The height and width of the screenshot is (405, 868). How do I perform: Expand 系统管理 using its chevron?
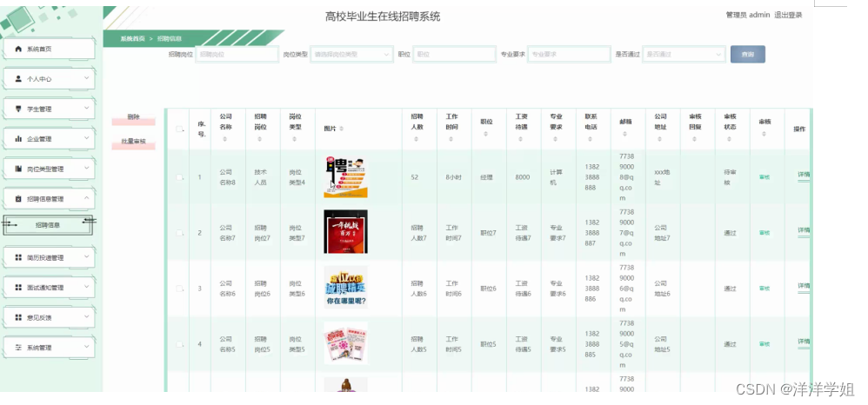86,347
